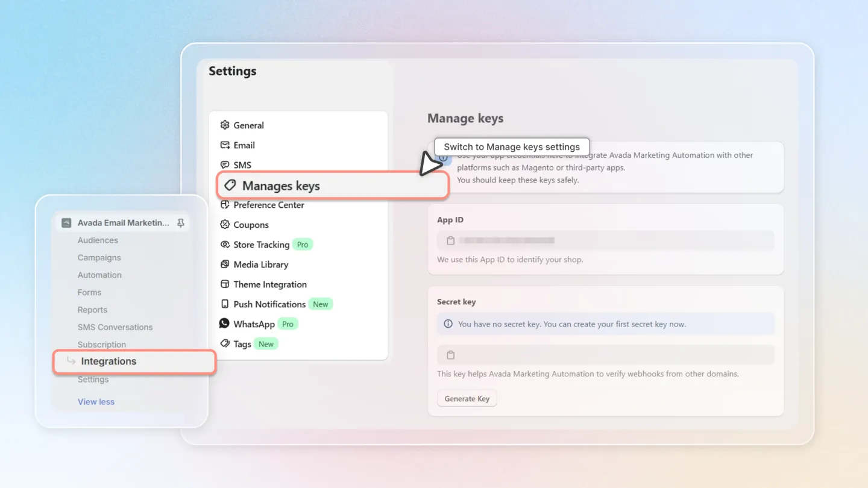Go to Campaigns in the sidebar
The image size is (868, 488).
tap(99, 258)
